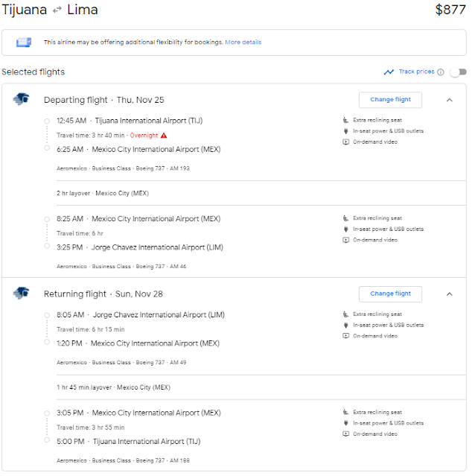The width and height of the screenshot is (472, 476).
Task: Open the More details link
Action: tap(243, 42)
